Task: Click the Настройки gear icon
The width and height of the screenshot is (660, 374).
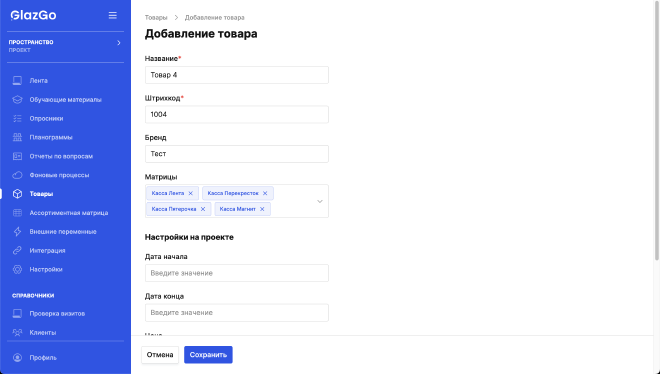Action: tap(17, 269)
